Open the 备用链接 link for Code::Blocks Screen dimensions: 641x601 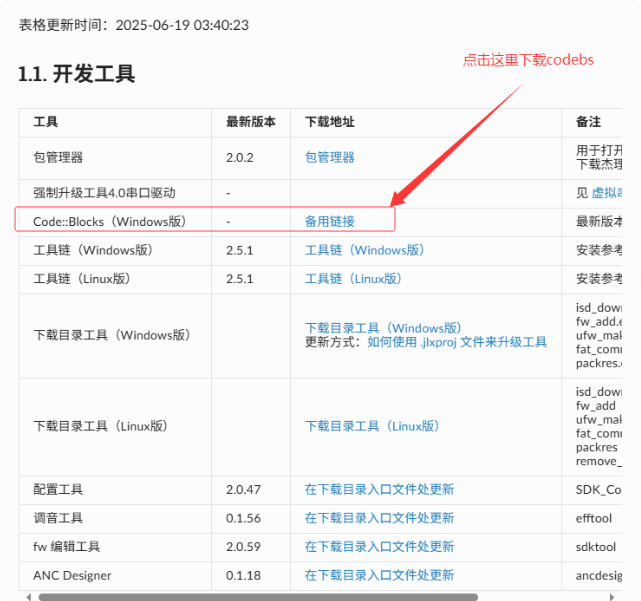point(329,222)
